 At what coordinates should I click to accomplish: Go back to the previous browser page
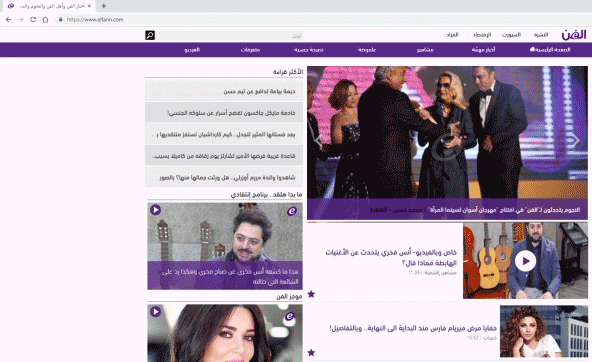pyautogui.click(x=8, y=20)
